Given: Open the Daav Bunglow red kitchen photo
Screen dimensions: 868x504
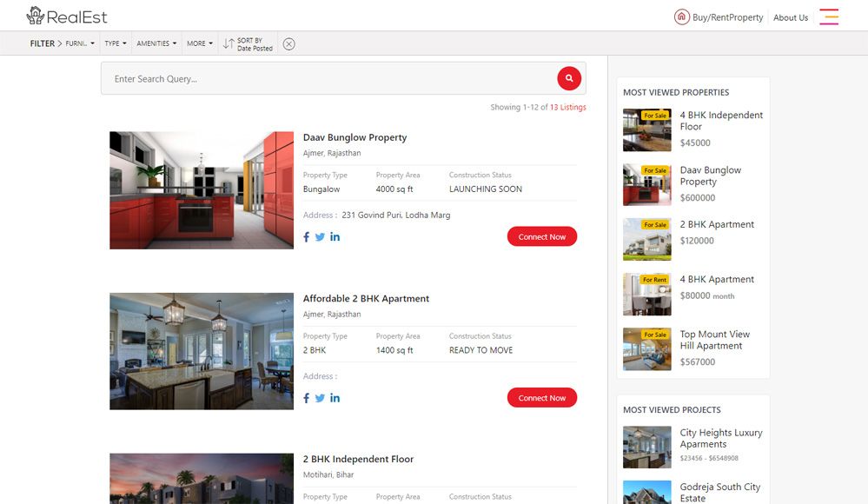Looking at the screenshot, I should [x=202, y=190].
